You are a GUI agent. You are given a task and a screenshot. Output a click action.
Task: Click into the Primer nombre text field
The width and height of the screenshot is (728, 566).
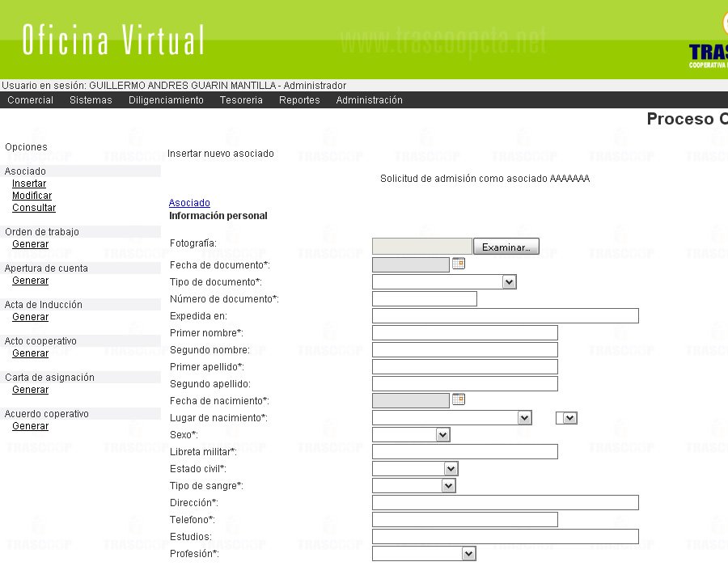tap(464, 333)
